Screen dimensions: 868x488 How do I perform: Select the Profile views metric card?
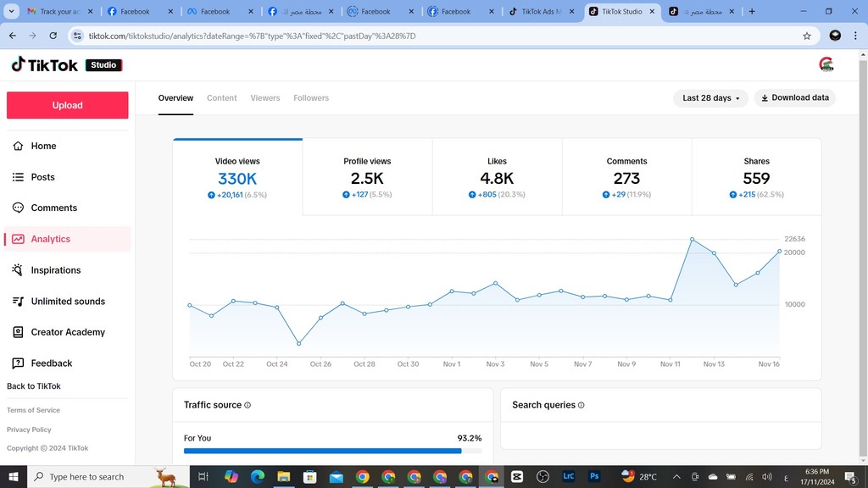pos(367,177)
